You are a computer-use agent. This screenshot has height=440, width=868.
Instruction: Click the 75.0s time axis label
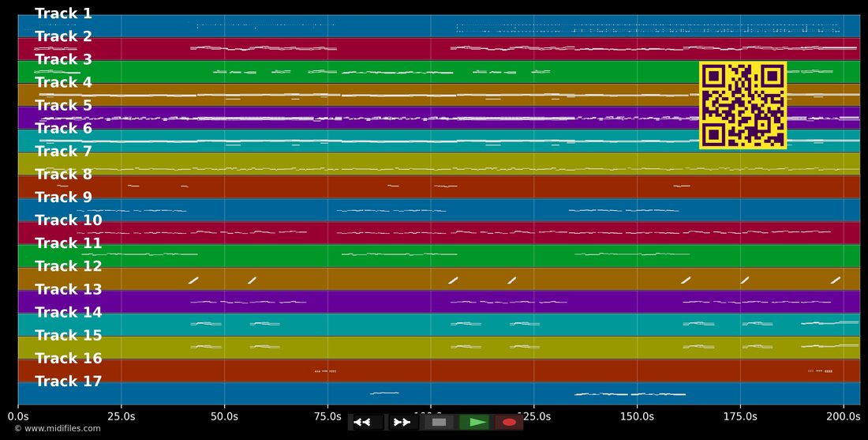click(327, 416)
